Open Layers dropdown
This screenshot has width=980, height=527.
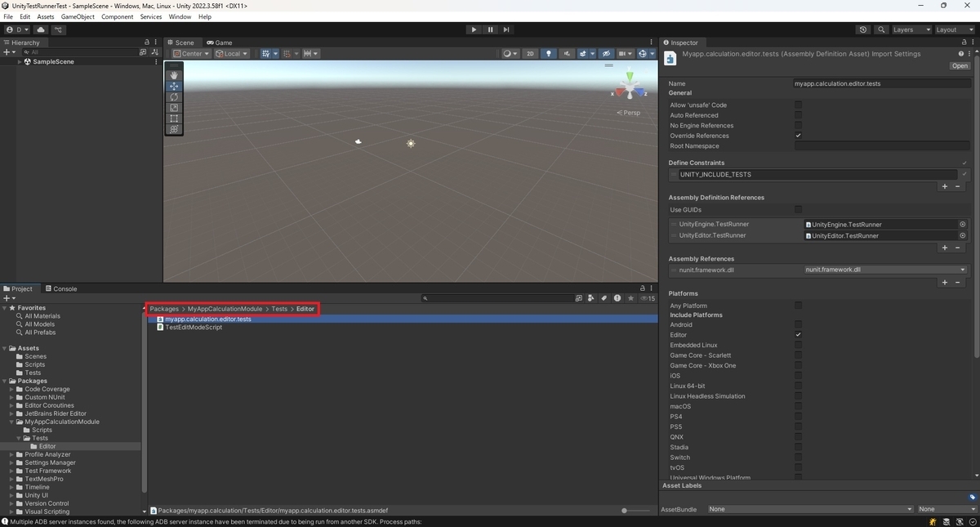point(911,29)
